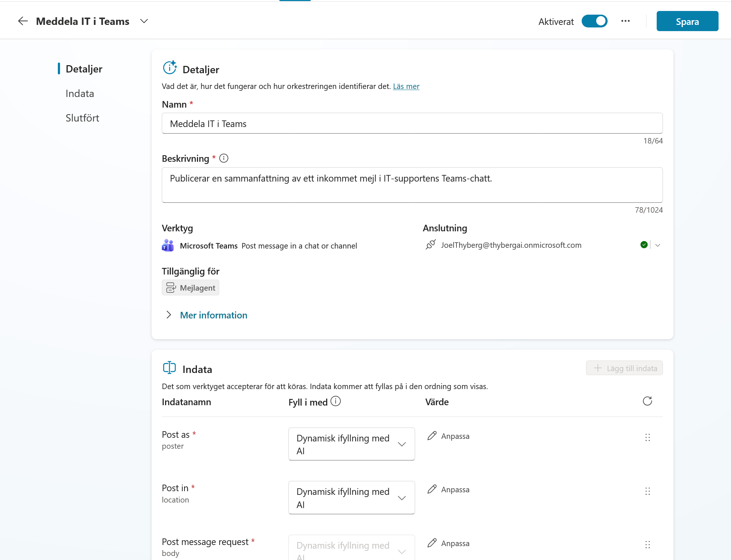The height and width of the screenshot is (560, 731).
Task: Click the Tillgänglig för heading
Action: click(190, 271)
